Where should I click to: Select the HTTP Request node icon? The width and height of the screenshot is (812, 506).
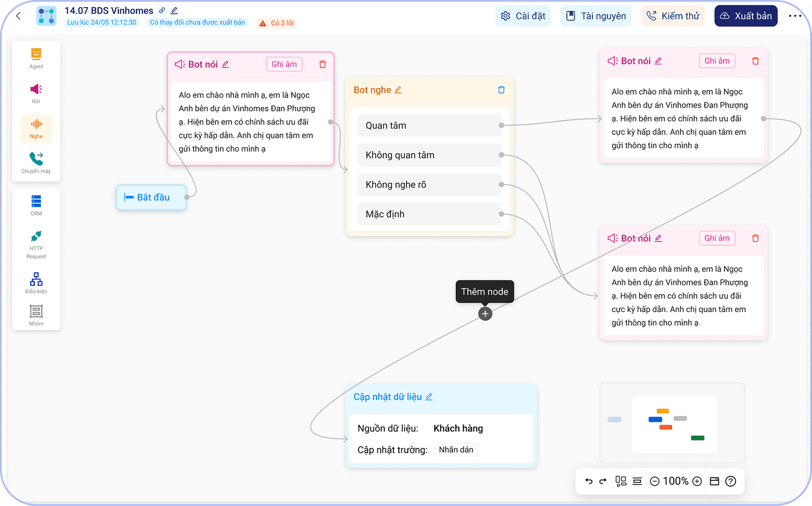click(36, 242)
